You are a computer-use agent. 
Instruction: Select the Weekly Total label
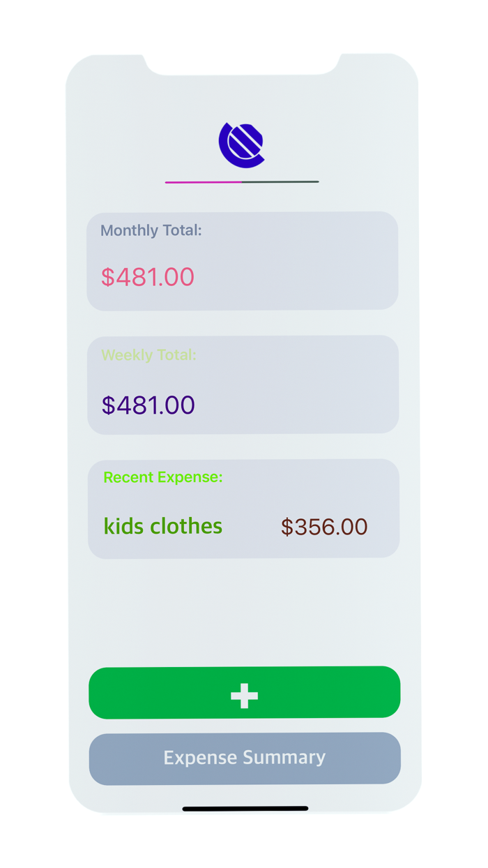pyautogui.click(x=148, y=355)
